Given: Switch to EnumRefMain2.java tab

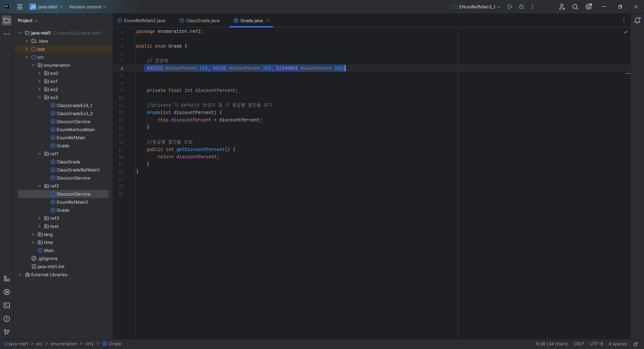Looking at the screenshot, I should coord(141,20).
